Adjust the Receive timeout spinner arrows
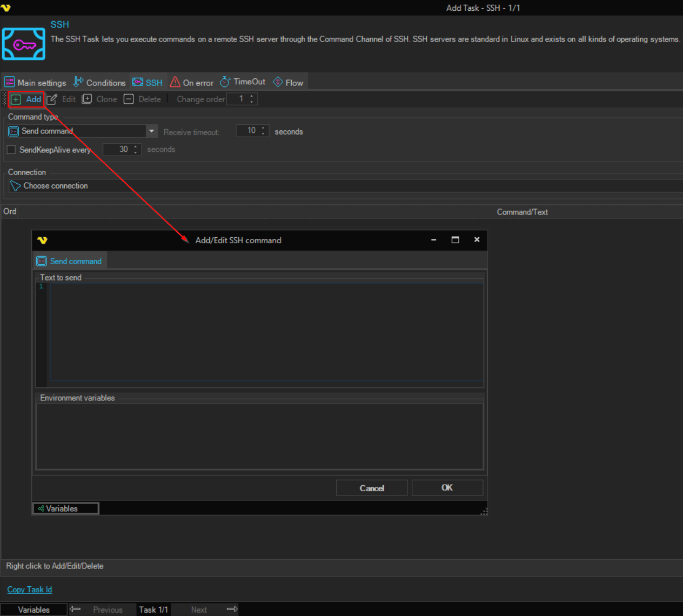Viewport: 683px width, 616px height. (x=263, y=131)
